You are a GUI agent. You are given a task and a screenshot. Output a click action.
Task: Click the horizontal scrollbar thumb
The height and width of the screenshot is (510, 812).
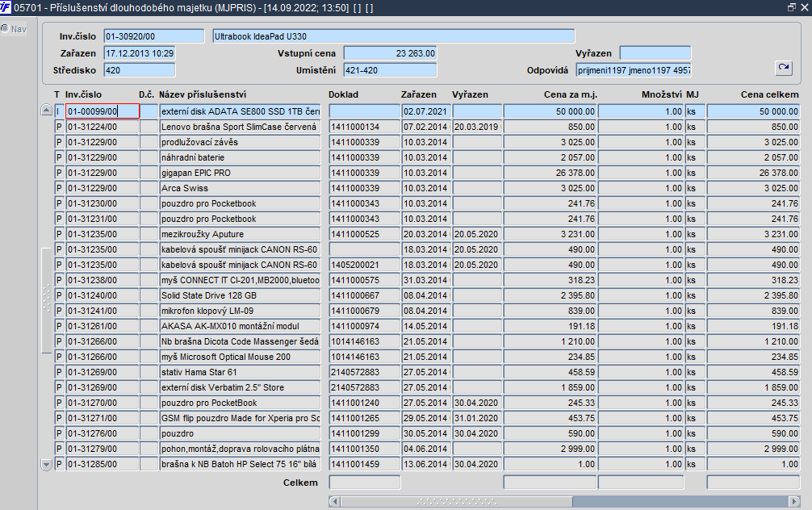(450, 501)
